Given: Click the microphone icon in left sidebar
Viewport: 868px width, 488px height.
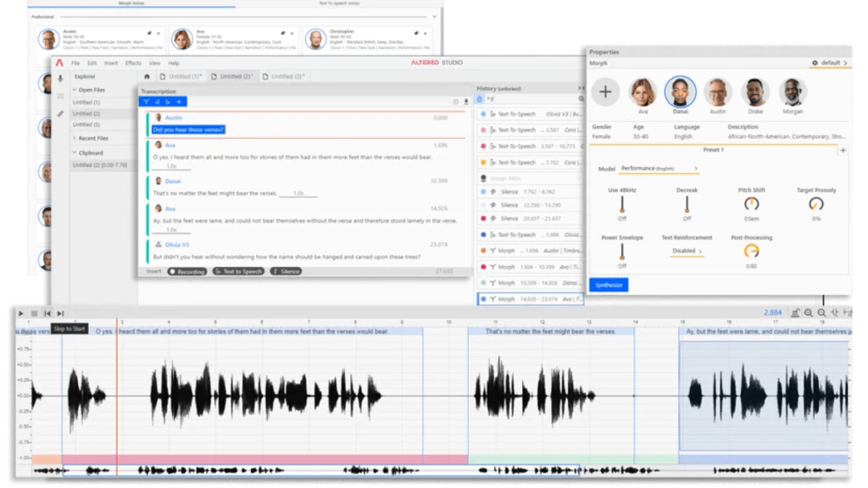Looking at the screenshot, I should pyautogui.click(x=60, y=79).
